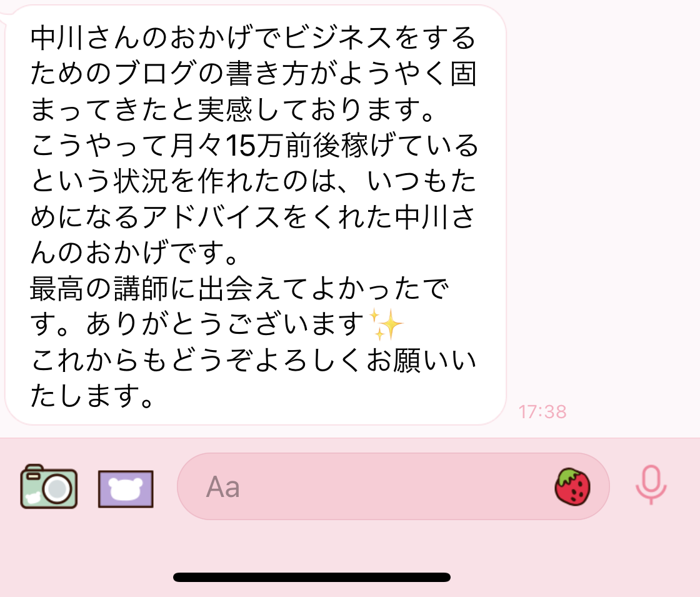Click the ありがとうございます text
Image resolution: width=700 pixels, height=597 pixels.
(x=226, y=324)
